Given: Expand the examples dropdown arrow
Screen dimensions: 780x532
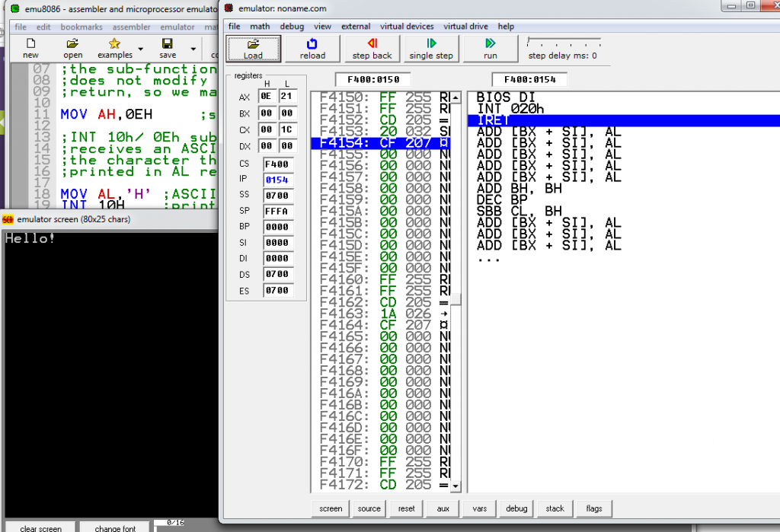Looking at the screenshot, I should 140,49.
